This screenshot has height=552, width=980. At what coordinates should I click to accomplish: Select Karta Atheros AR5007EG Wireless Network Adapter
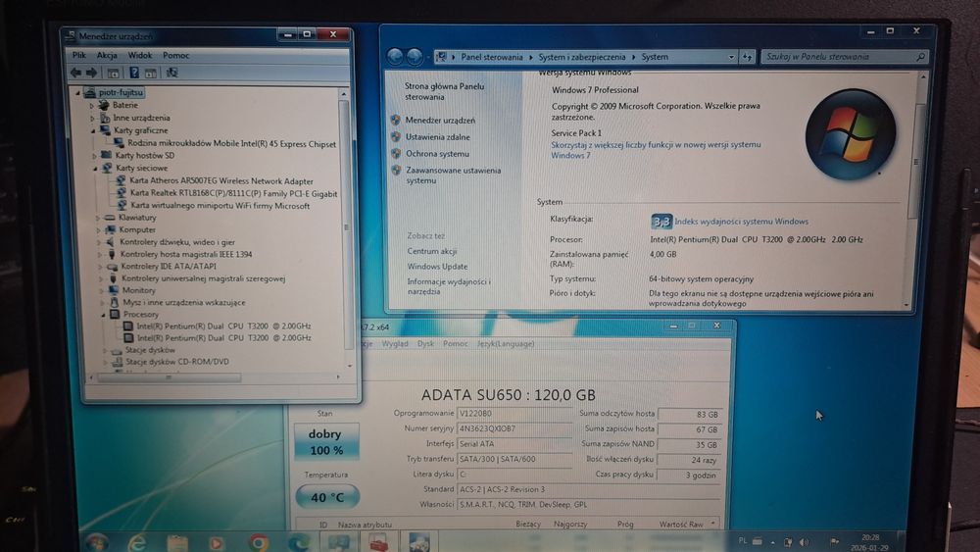tap(221, 180)
